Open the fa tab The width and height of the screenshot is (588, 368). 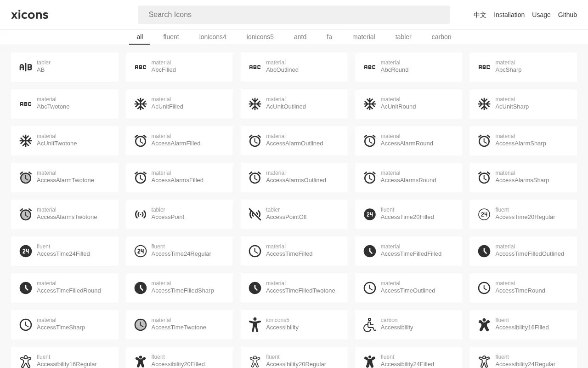[329, 37]
